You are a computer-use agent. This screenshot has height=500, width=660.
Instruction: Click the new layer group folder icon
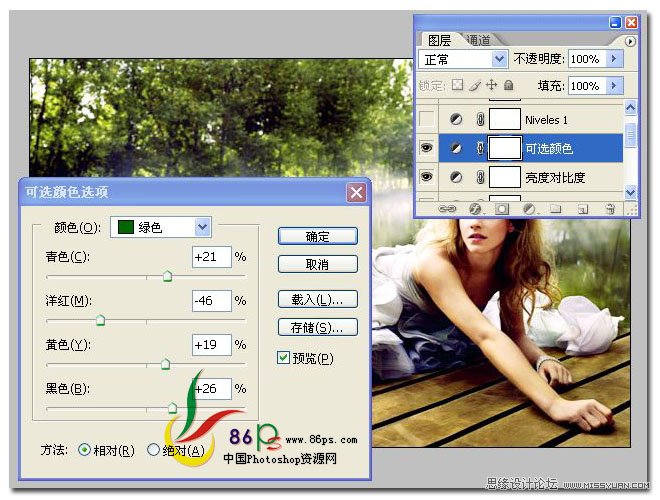556,209
